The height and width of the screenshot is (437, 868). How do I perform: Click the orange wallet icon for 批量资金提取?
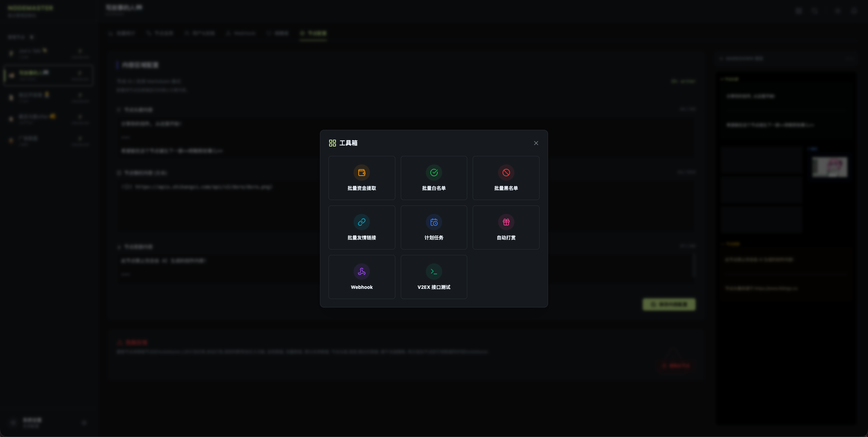pos(362,173)
